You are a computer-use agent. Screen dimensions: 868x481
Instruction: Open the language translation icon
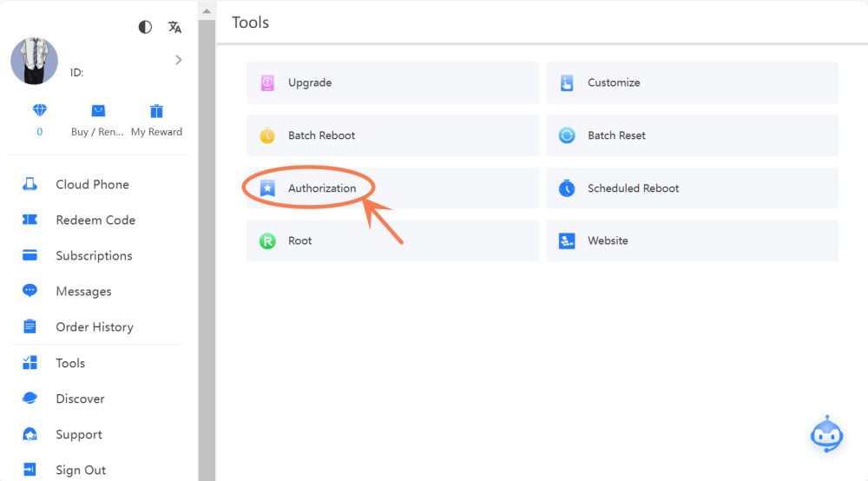(174, 27)
